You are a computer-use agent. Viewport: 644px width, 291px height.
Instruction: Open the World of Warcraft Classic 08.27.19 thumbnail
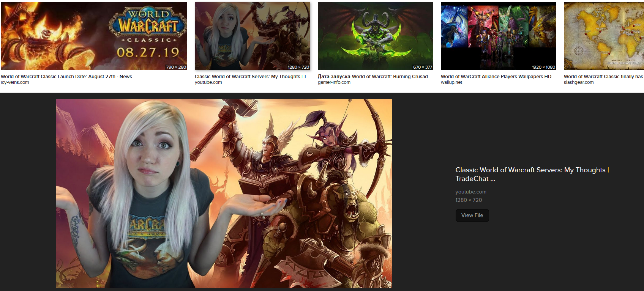(94, 36)
